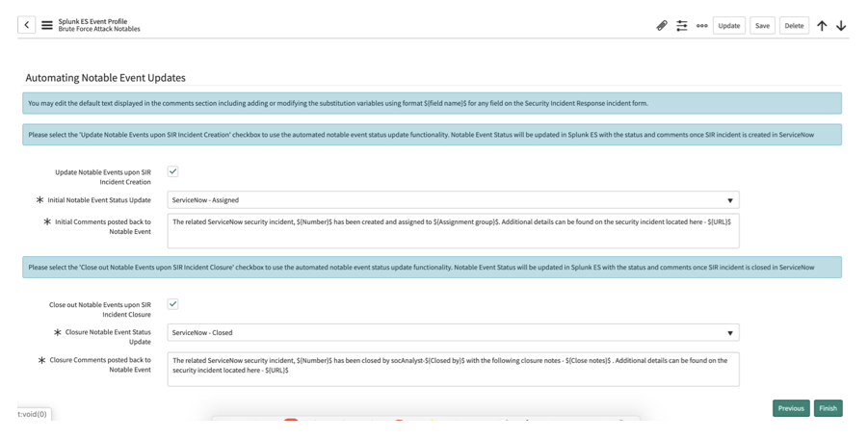Click the Save button in header
The width and height of the screenshot is (868, 439).
coord(762,25)
